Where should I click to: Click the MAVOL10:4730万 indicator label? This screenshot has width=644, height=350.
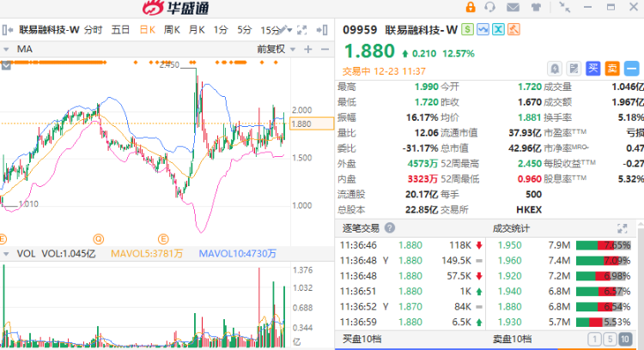click(237, 254)
